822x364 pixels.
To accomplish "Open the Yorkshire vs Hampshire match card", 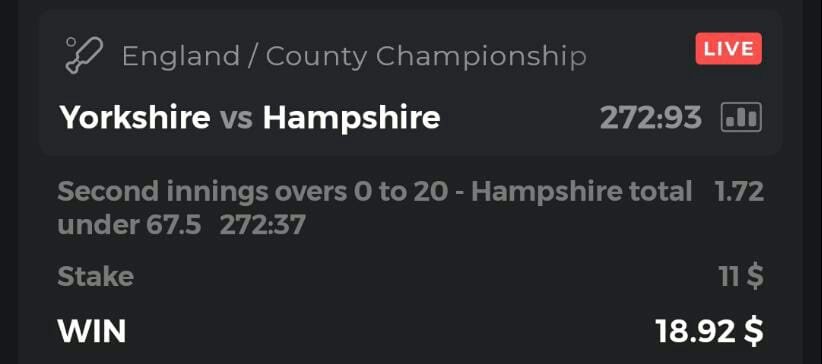I will point(411,83).
